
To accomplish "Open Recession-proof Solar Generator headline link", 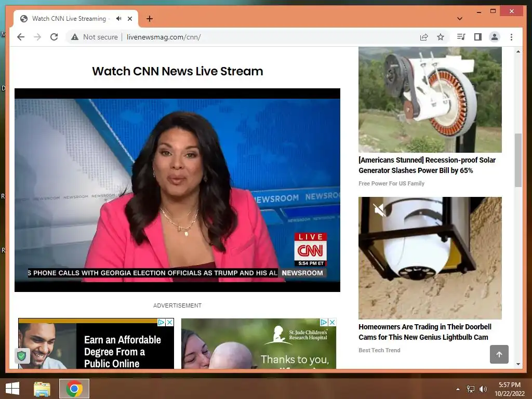I will tap(427, 165).
